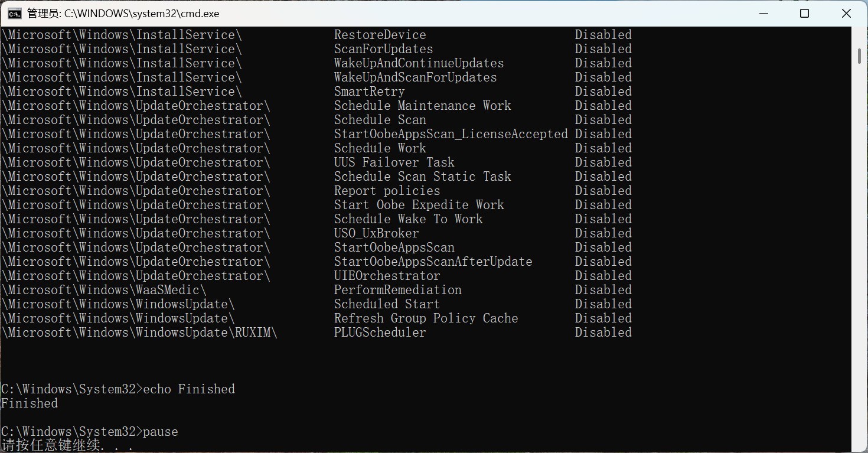
Task: Click the WakeUpAndContinueUpdates line
Action: pos(419,63)
